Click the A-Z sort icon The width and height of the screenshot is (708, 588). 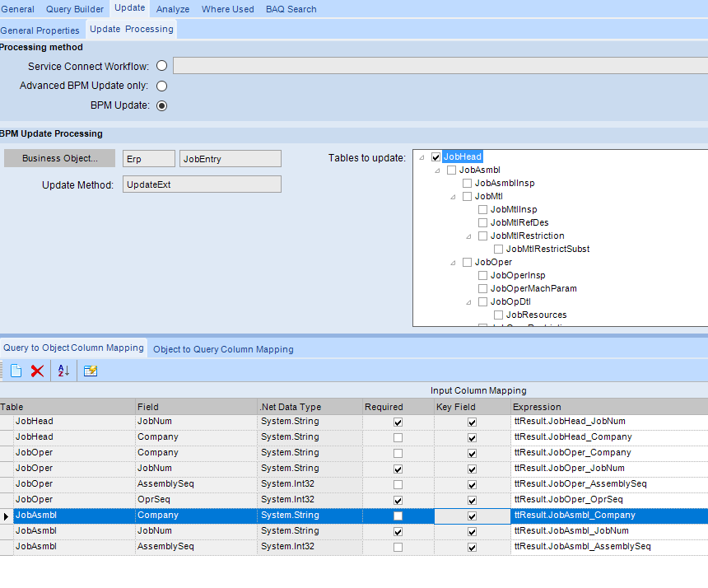pos(63,371)
